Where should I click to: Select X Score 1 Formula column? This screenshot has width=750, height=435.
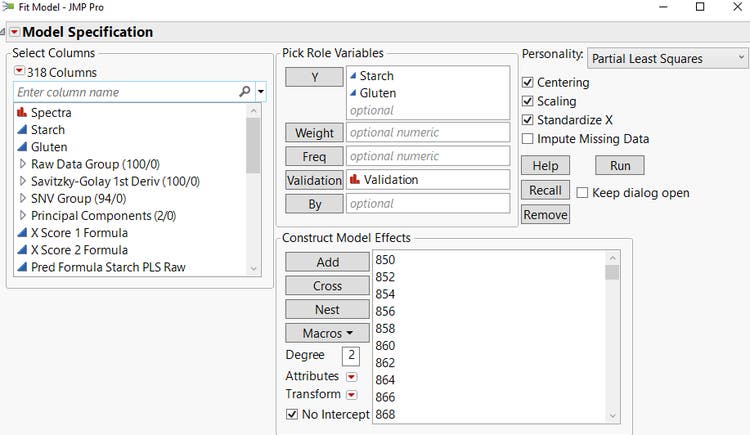[79, 233]
